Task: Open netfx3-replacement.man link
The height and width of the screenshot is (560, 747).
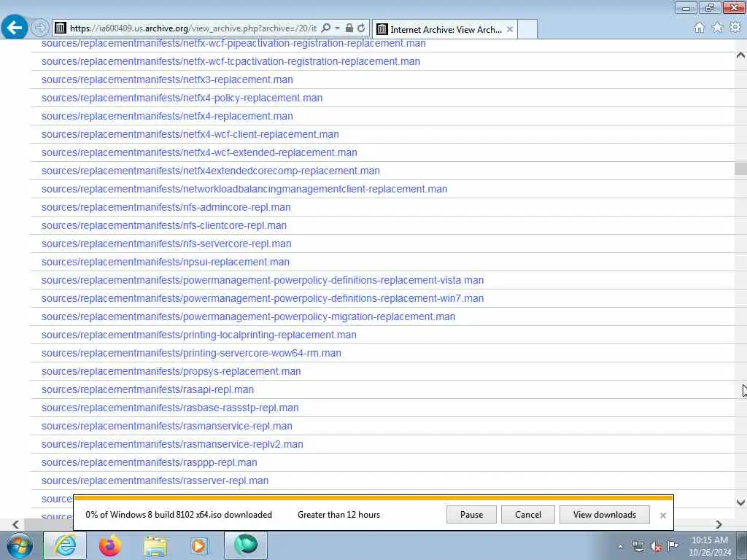Action: (x=167, y=79)
